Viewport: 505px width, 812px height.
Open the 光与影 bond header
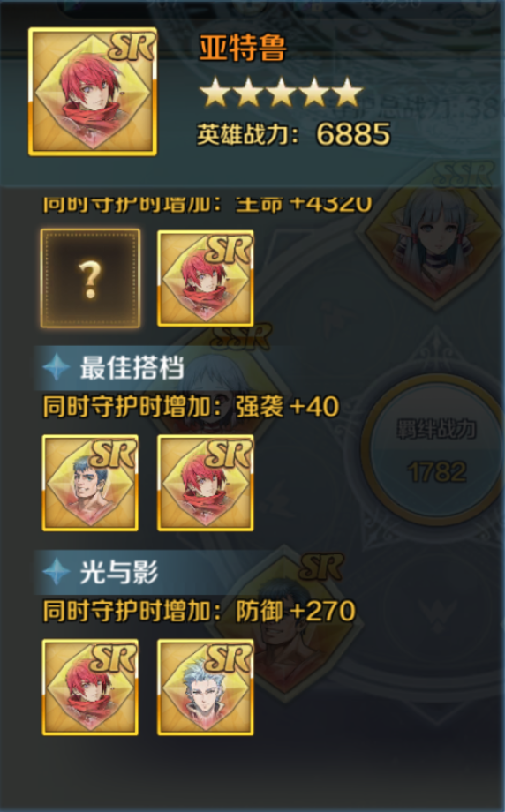point(119,572)
